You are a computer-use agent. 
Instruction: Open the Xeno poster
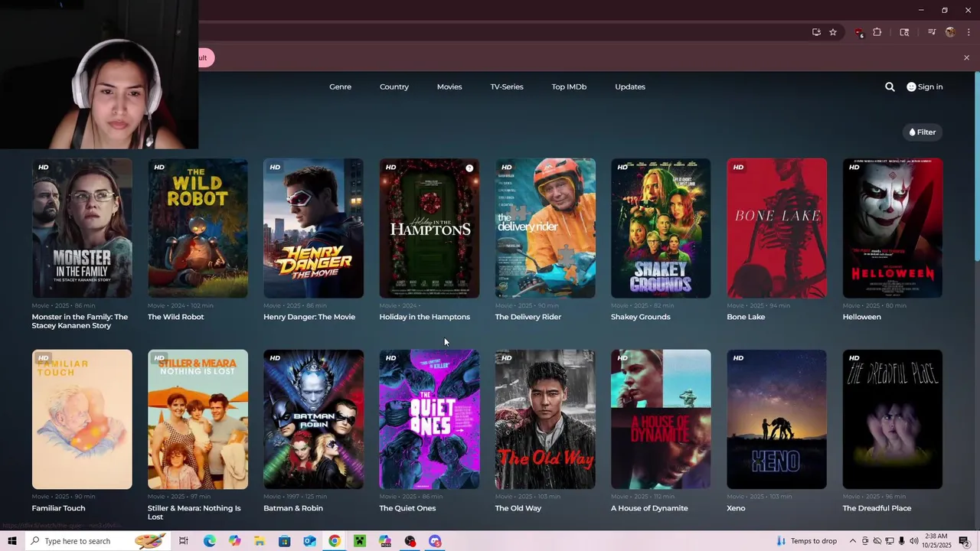(x=776, y=419)
